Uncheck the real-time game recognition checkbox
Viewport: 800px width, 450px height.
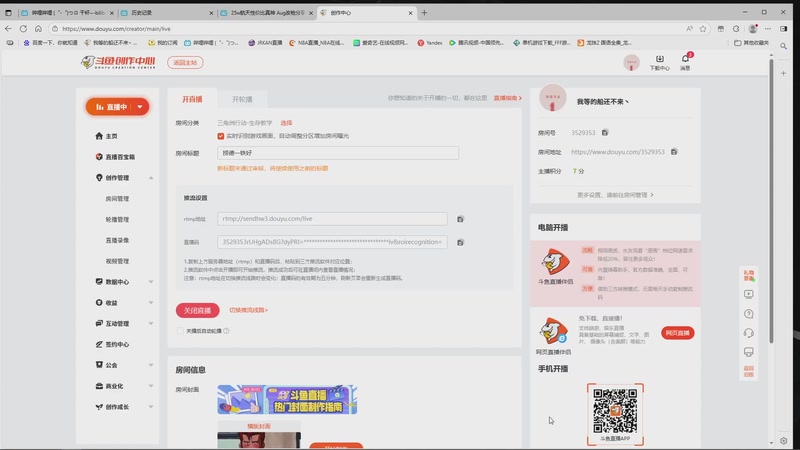coord(220,136)
